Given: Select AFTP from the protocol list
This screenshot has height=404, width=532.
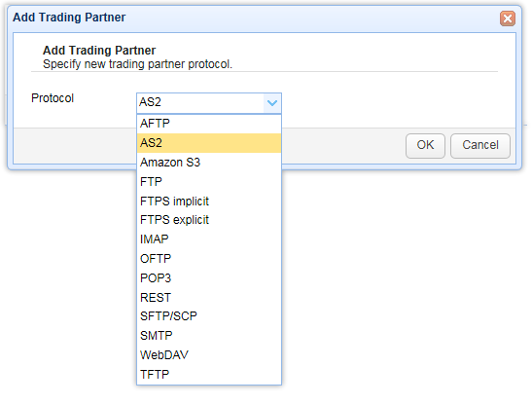Looking at the screenshot, I should [x=209, y=124].
